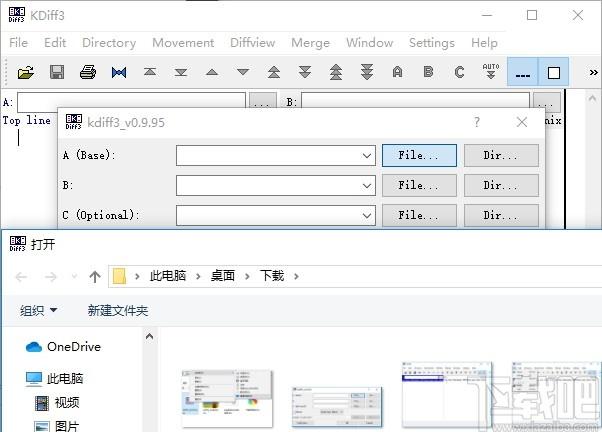Click File... button for B row
Image resolution: width=602 pixels, height=432 pixels.
click(419, 185)
